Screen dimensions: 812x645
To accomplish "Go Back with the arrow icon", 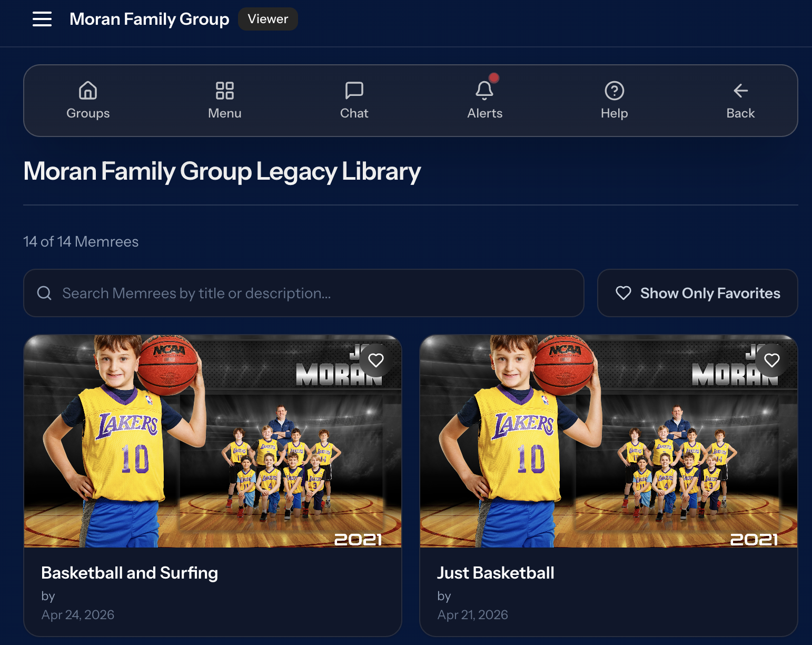I will point(741,91).
